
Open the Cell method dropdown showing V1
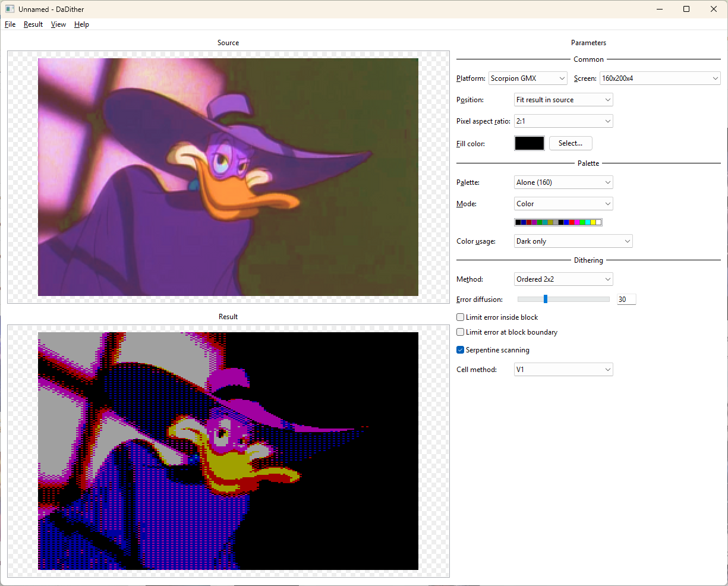(563, 370)
